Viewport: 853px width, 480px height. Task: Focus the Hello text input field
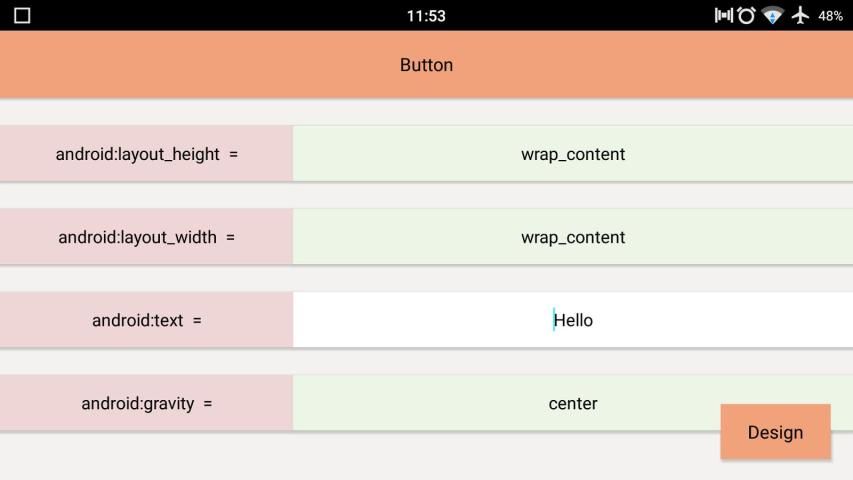tap(572, 320)
